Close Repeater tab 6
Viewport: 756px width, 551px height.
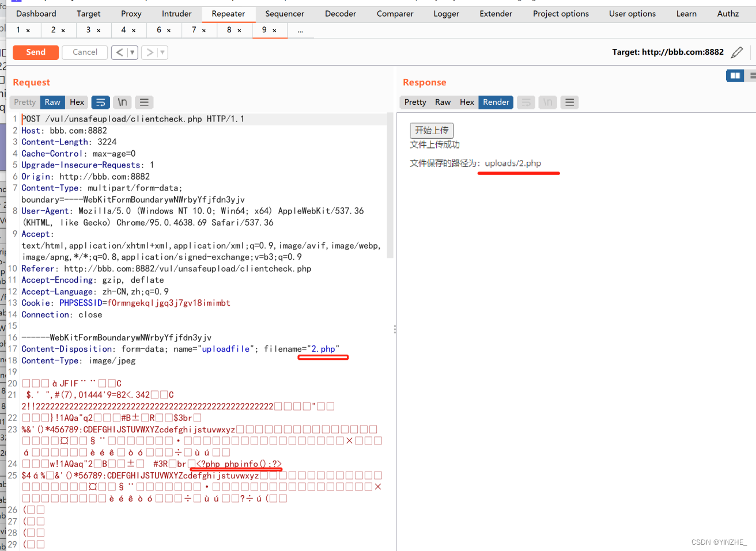[x=169, y=31]
